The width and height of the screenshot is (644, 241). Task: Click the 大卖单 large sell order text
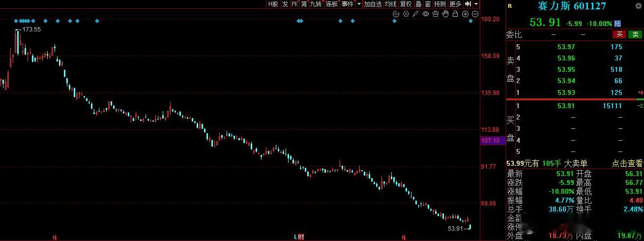[576, 164]
